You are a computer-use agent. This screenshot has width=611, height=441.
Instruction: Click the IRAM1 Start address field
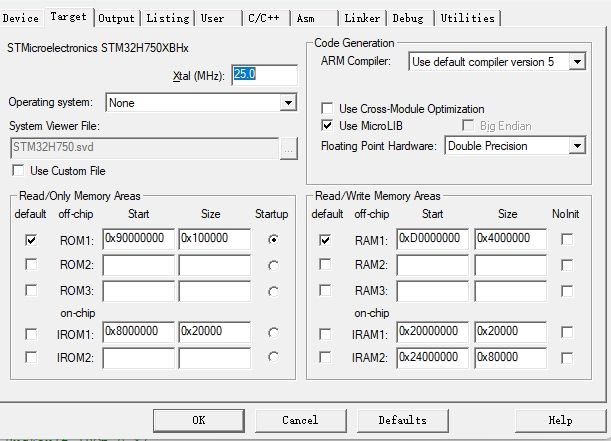tap(433, 332)
